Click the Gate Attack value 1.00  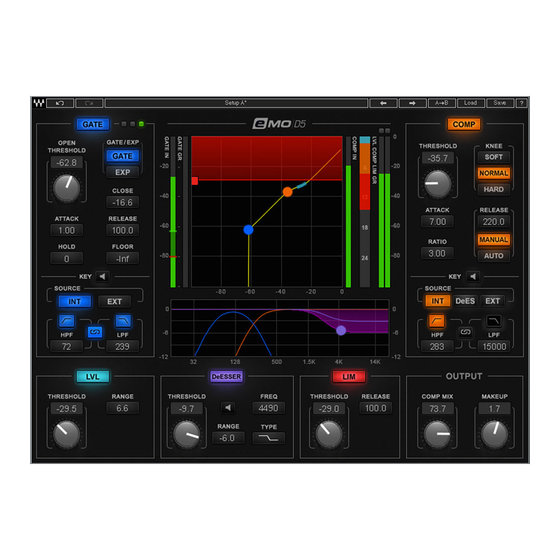67,230
